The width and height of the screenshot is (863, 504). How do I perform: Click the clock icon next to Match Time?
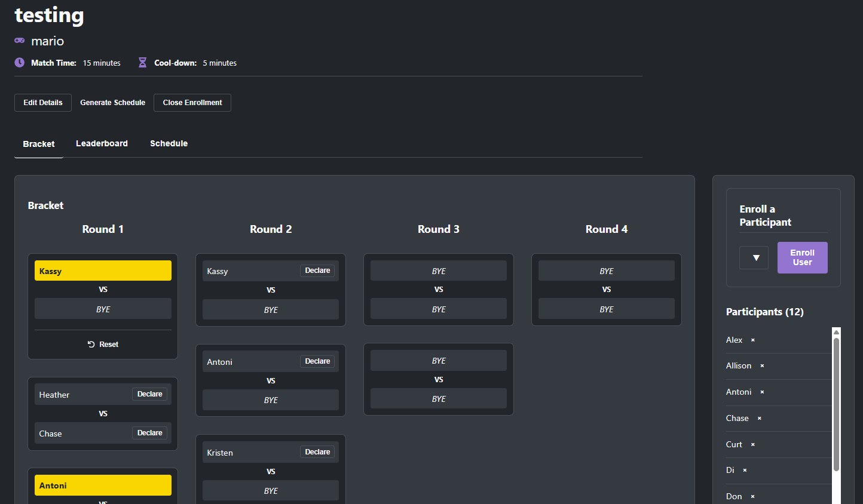pos(20,63)
